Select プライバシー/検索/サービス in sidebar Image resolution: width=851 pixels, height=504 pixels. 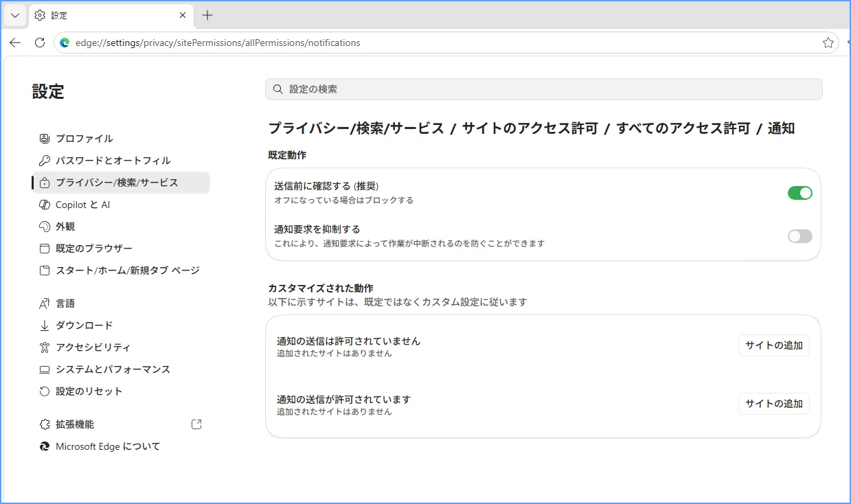[x=121, y=183]
